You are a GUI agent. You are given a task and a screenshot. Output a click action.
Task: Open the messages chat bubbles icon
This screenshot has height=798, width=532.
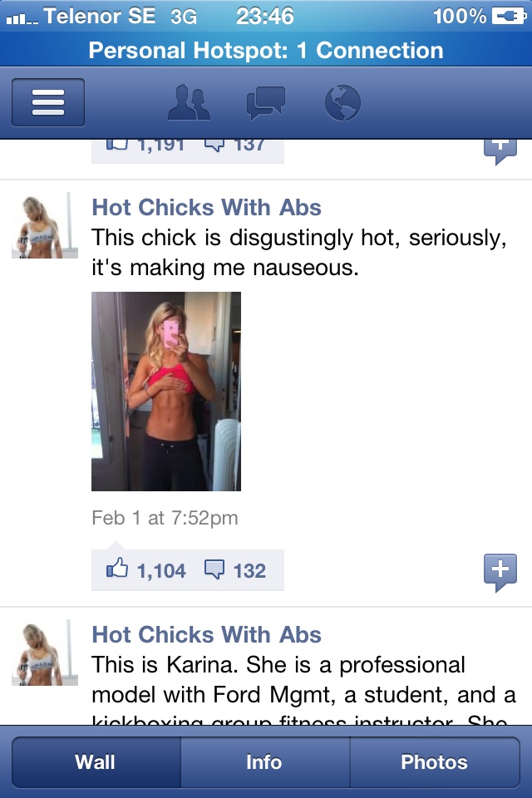[266, 103]
